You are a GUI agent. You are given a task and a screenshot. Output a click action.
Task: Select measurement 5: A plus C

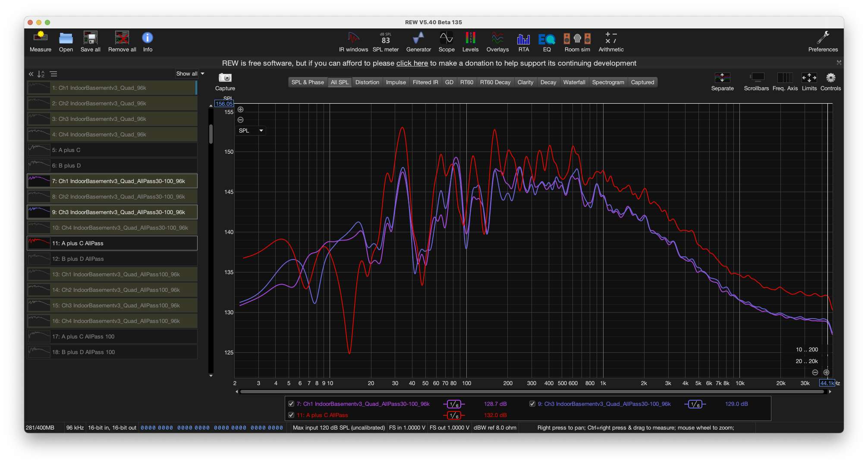pyautogui.click(x=112, y=150)
